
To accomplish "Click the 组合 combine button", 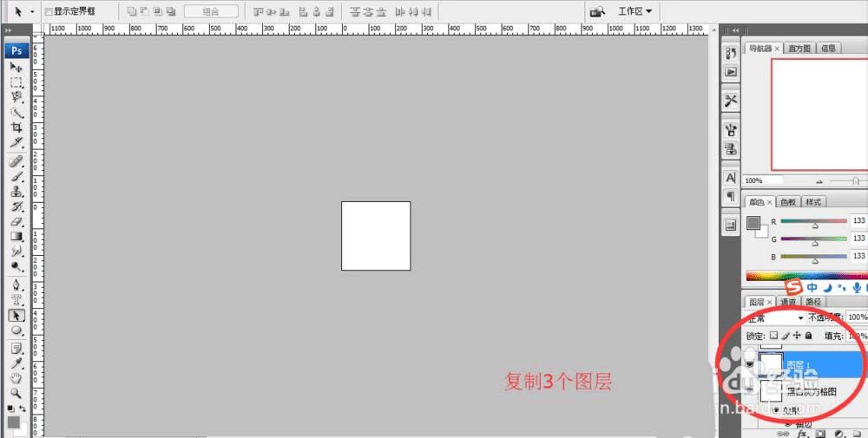I will point(211,11).
